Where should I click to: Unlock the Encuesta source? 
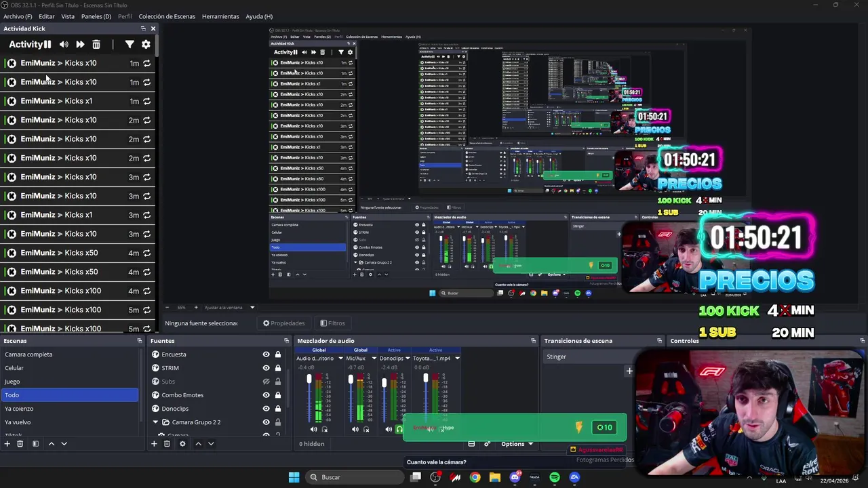tap(277, 354)
